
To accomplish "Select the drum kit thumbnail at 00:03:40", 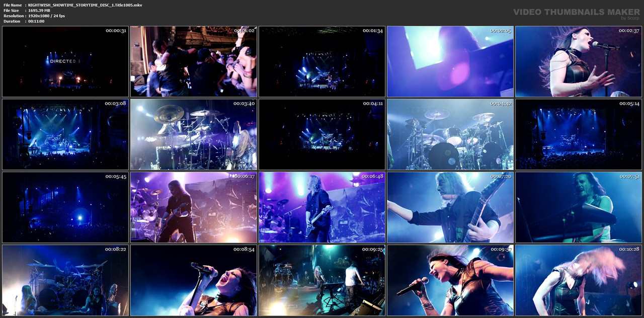I will pyautogui.click(x=194, y=134).
